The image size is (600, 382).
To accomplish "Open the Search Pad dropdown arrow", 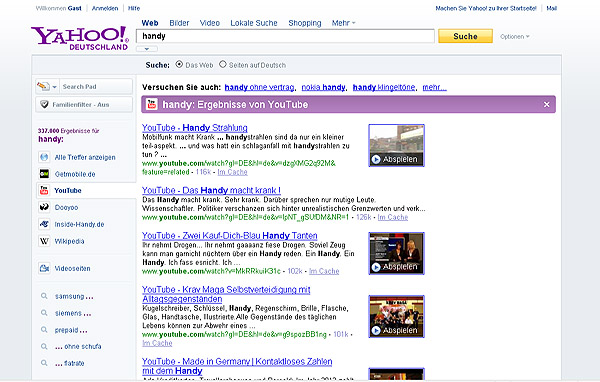I will coord(54,87).
